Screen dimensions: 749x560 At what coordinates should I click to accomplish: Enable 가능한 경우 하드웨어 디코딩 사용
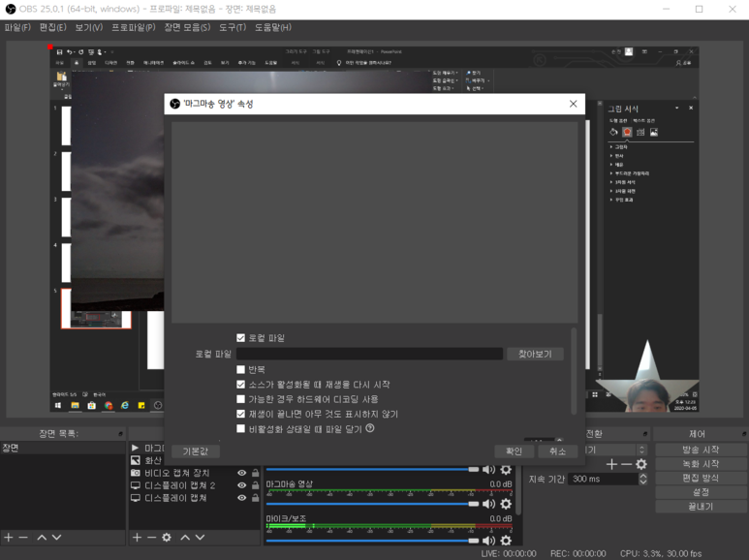(240, 399)
